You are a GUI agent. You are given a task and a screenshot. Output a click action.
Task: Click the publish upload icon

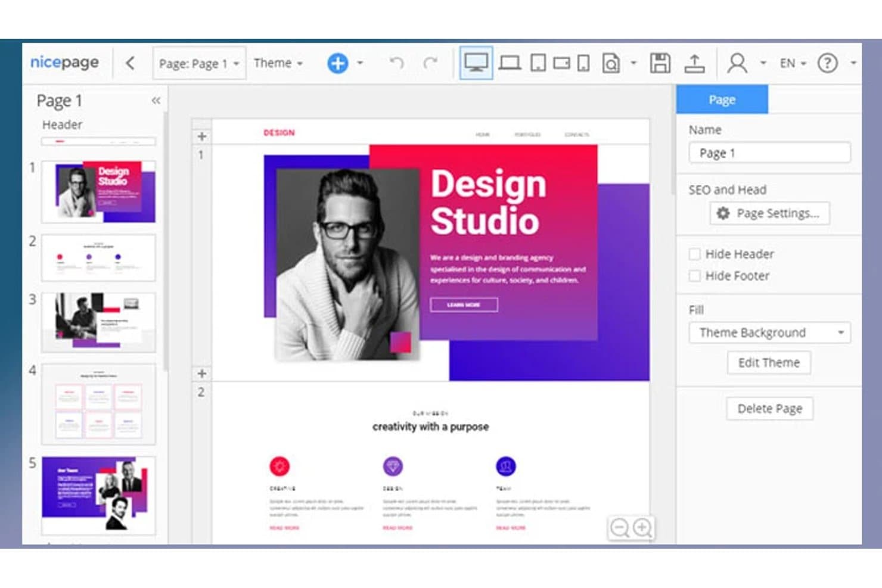pyautogui.click(x=694, y=63)
